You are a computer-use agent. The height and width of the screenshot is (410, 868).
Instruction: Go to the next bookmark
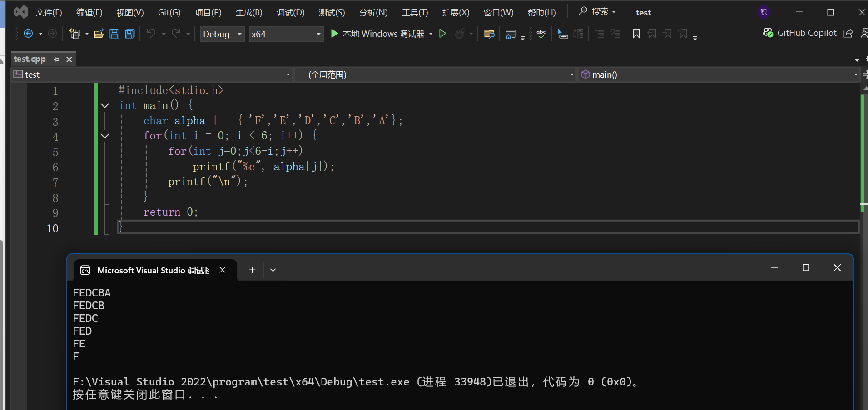(667, 34)
